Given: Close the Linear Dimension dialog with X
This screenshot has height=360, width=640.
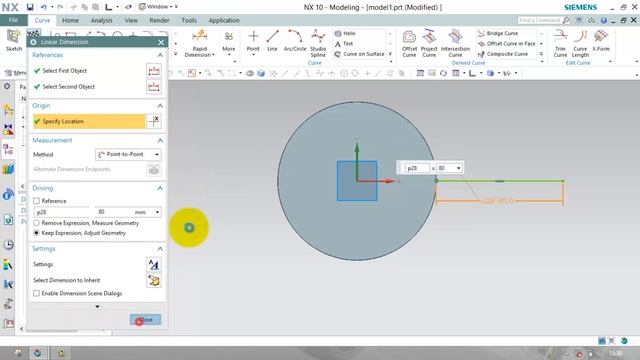Looking at the screenshot, I should pos(161,42).
